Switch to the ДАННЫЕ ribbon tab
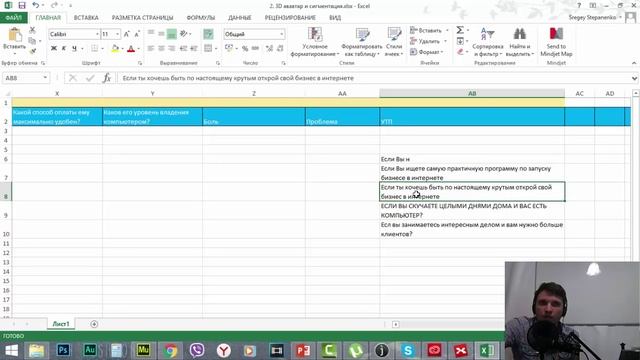The height and width of the screenshot is (360, 640). [240, 18]
